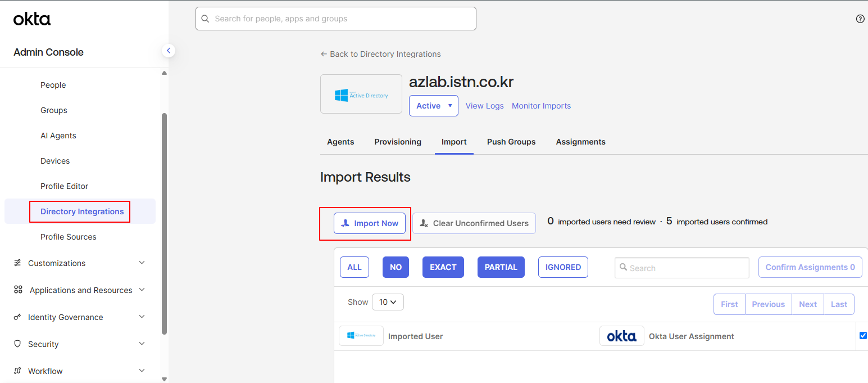Viewport: 868px width, 383px height.
Task: Select the Import tab
Action: (454, 142)
